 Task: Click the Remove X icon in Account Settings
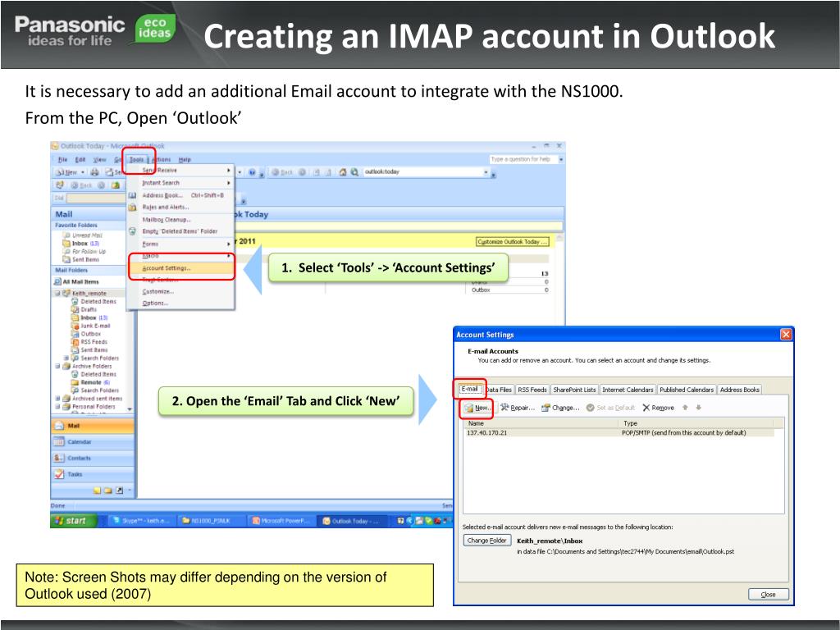pos(646,408)
